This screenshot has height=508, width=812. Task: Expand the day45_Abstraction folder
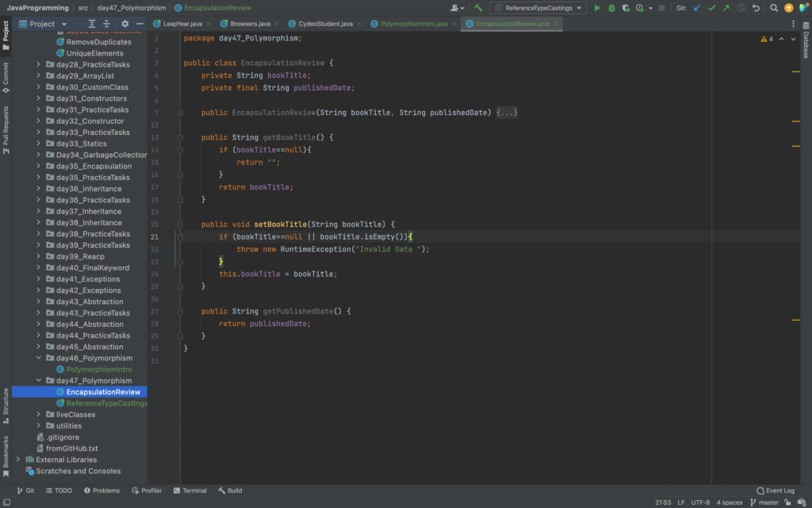pyautogui.click(x=39, y=347)
